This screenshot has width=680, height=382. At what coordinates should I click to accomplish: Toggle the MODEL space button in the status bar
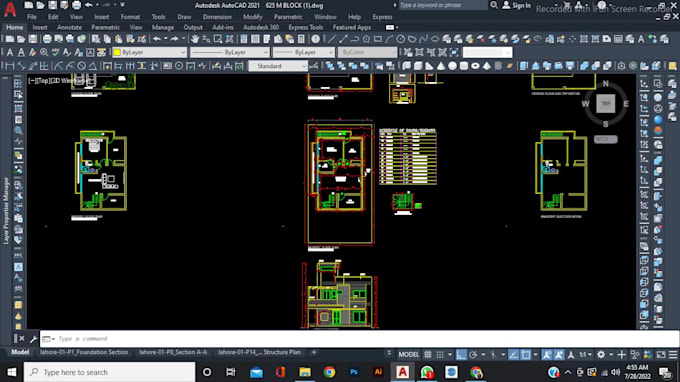pos(409,355)
